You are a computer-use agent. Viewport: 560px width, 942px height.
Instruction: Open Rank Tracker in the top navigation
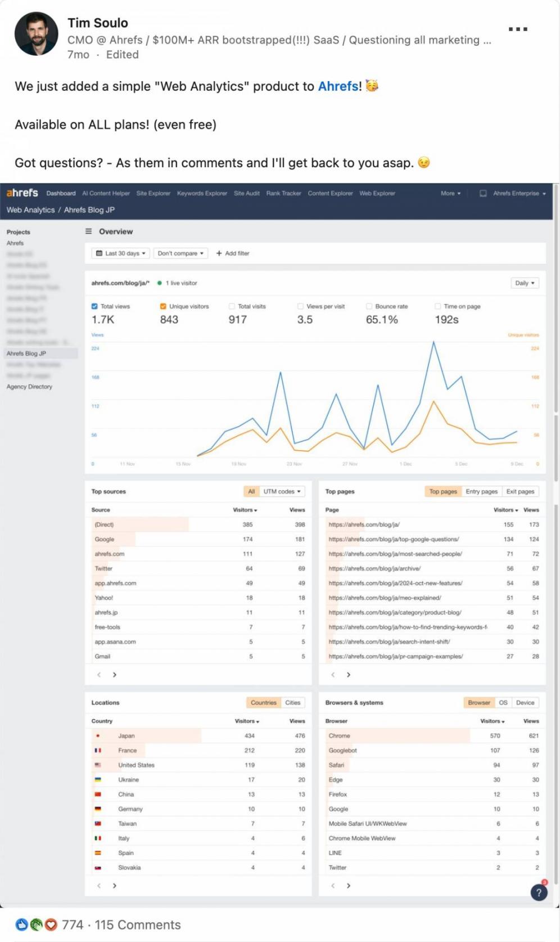pyautogui.click(x=283, y=194)
